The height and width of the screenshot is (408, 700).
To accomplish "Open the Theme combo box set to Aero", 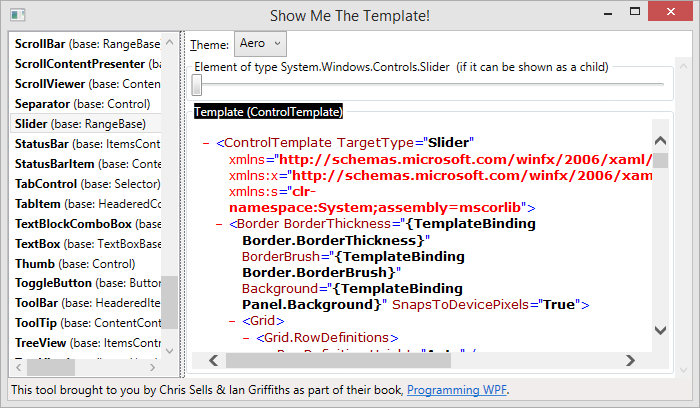I will click(x=260, y=44).
